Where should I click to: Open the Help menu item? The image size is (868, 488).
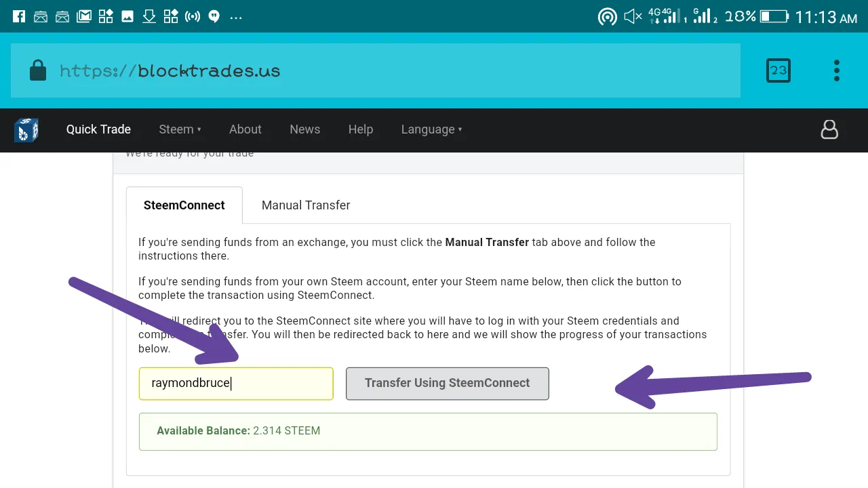[361, 129]
